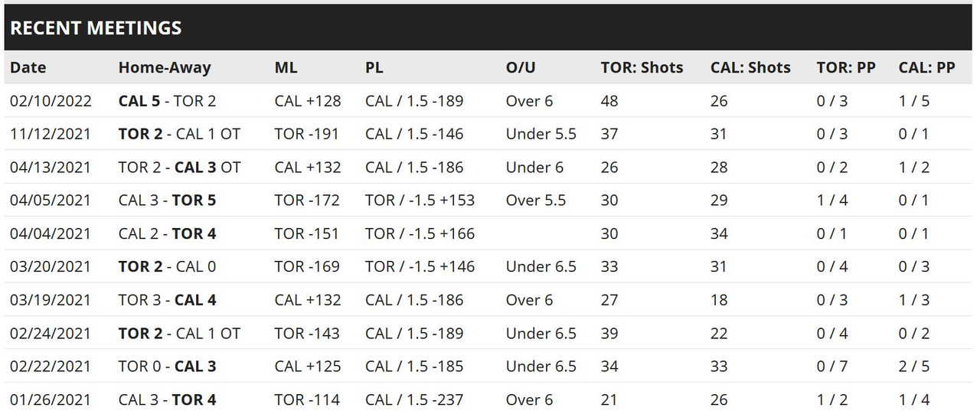Click the CAL: Shots column header
The image size is (980, 411).
pyautogui.click(x=750, y=67)
